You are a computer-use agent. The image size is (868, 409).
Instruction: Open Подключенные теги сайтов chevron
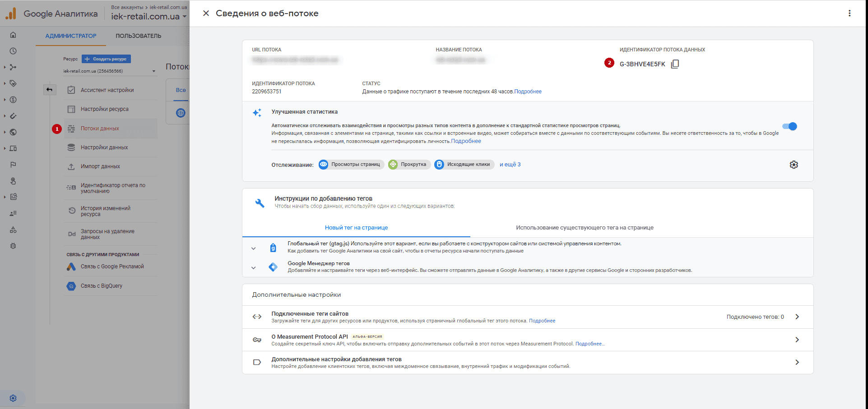tap(797, 317)
